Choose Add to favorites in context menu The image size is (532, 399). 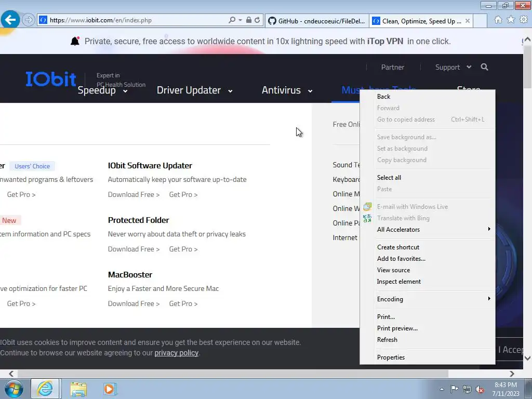tap(428, 259)
